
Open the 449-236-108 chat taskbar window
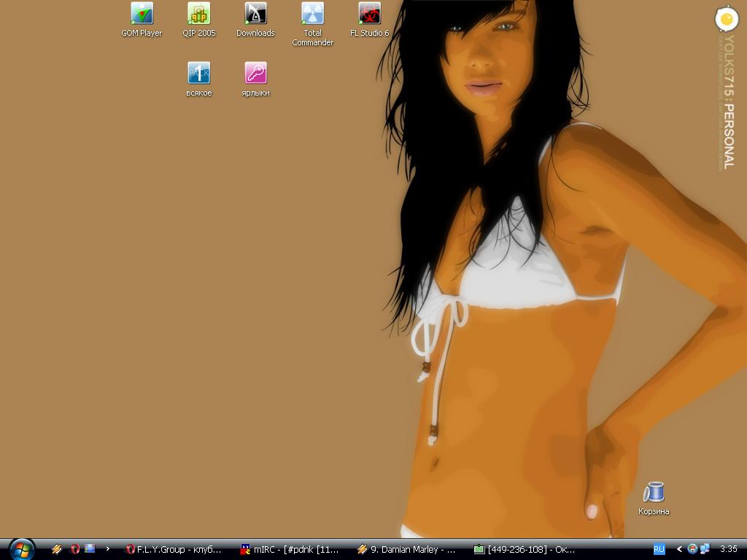pos(524,550)
